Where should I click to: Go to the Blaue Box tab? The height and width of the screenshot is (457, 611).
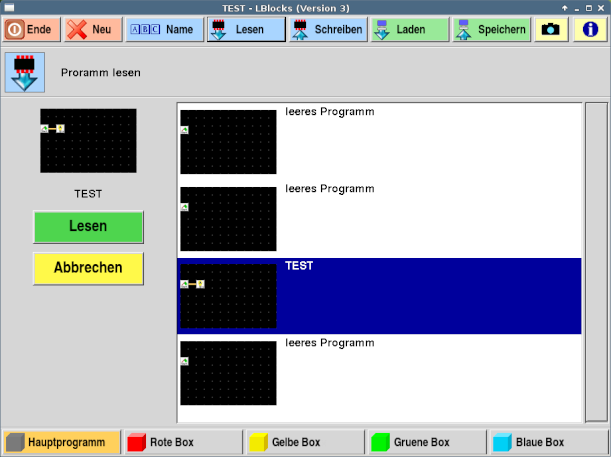[548, 442]
